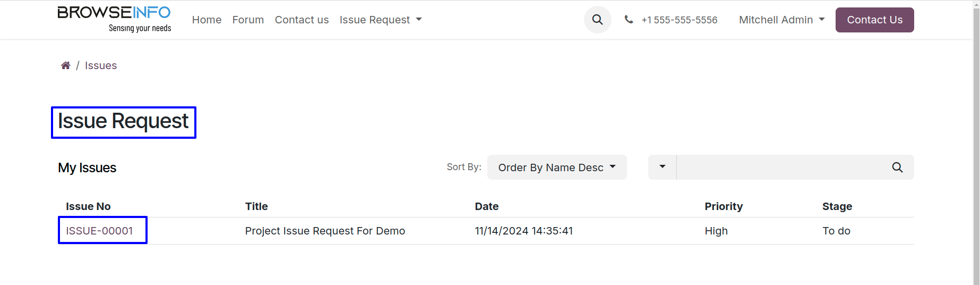Viewport: 980px width, 285px height.
Task: Click the purple Contact Us button
Action: pyautogui.click(x=874, y=20)
